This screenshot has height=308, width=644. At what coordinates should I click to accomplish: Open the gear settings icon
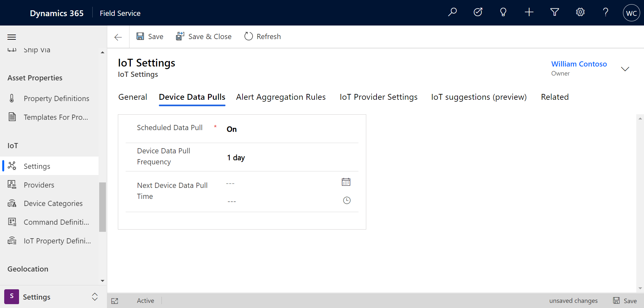coord(580,13)
